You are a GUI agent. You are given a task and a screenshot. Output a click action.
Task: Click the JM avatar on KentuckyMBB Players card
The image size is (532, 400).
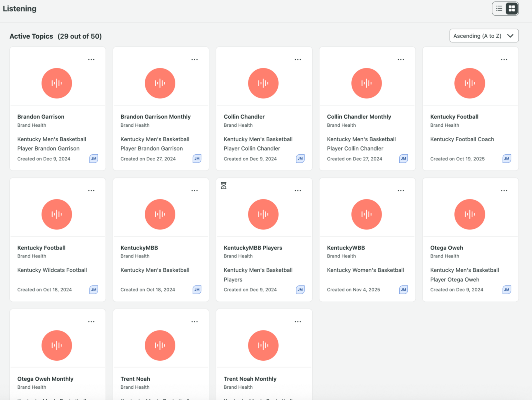tap(300, 290)
